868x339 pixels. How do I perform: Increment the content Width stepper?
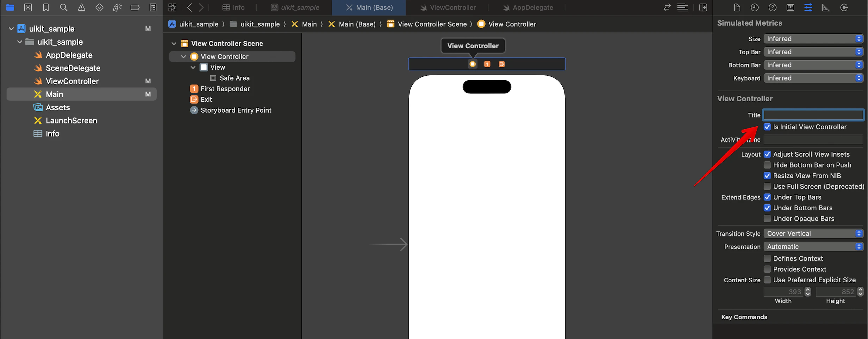(x=808, y=289)
